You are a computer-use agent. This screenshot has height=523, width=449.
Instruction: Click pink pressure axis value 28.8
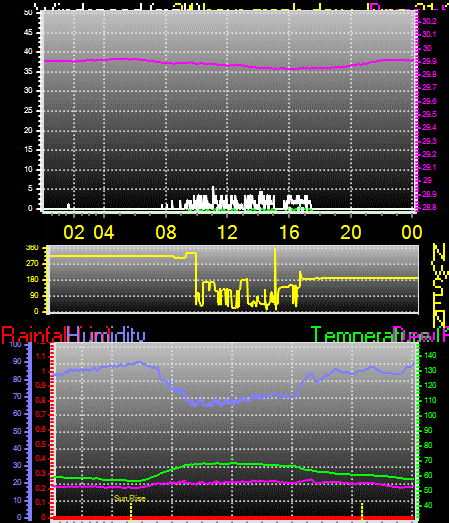click(x=429, y=207)
